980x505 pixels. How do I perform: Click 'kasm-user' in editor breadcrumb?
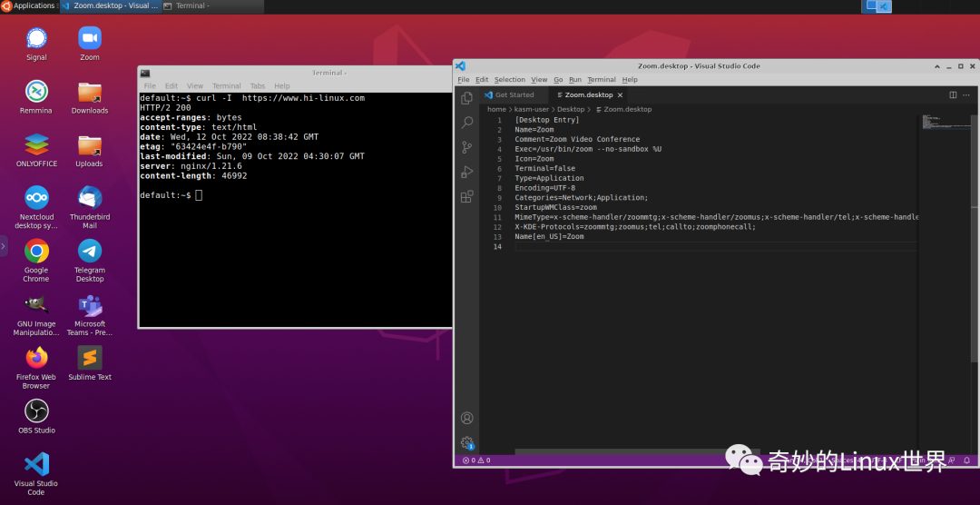tap(531, 109)
